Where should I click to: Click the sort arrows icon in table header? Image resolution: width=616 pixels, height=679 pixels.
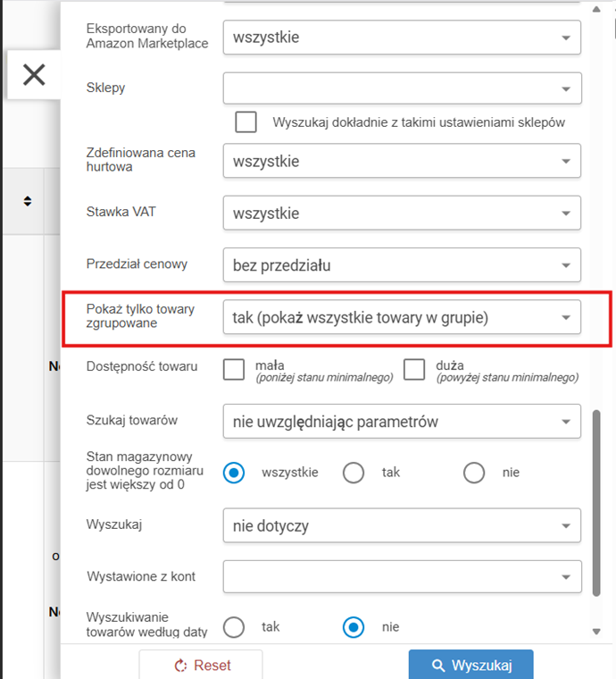coord(28,201)
